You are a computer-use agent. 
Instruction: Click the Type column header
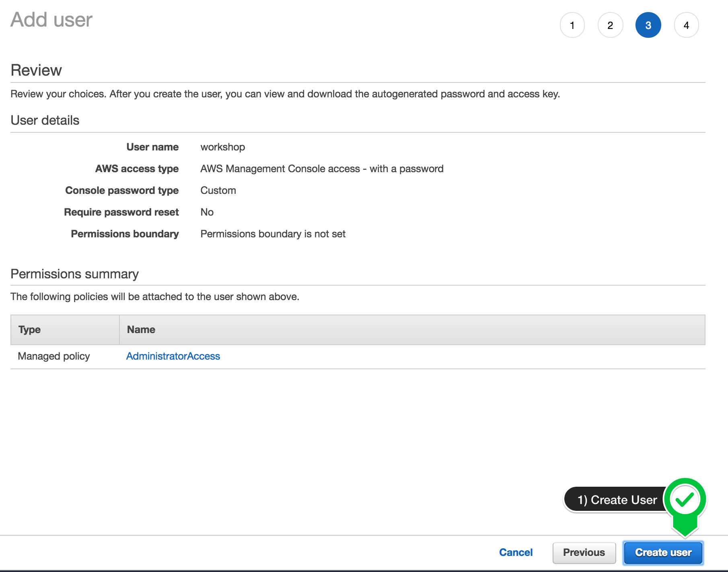click(x=29, y=329)
